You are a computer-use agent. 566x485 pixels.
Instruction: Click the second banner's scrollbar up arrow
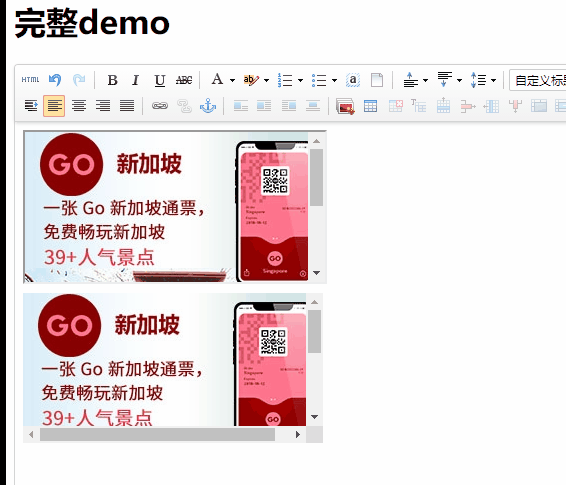point(314,302)
